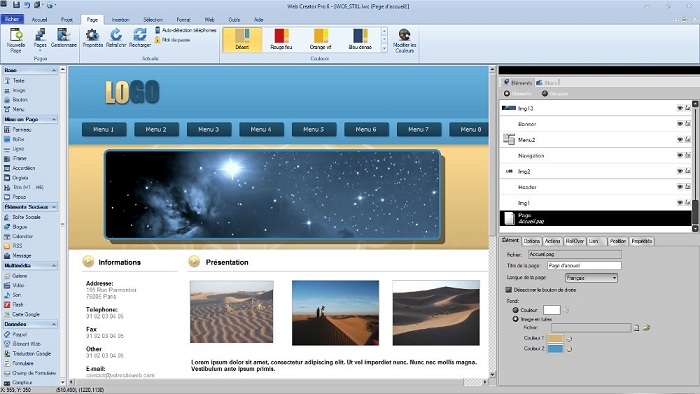Collapse the Base sidebar section

pyautogui.click(x=54, y=71)
